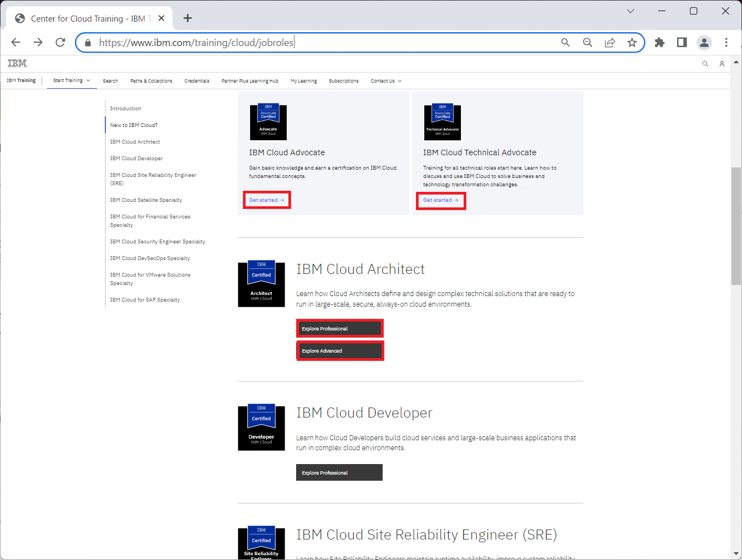Select IBM Cloud Security Engineer Specialty
This screenshot has width=742, height=560.
click(x=157, y=242)
